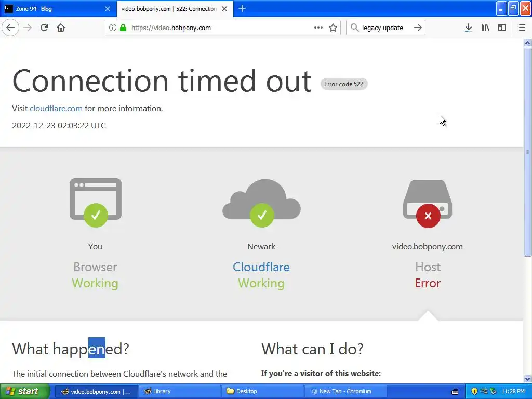Click the Error code 522 badge

tap(344, 84)
